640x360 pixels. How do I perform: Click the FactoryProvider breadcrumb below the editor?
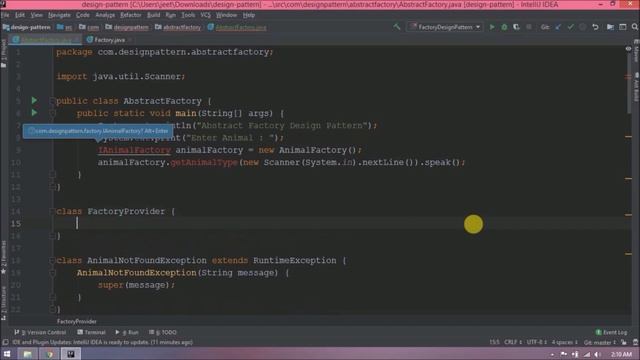(77, 322)
